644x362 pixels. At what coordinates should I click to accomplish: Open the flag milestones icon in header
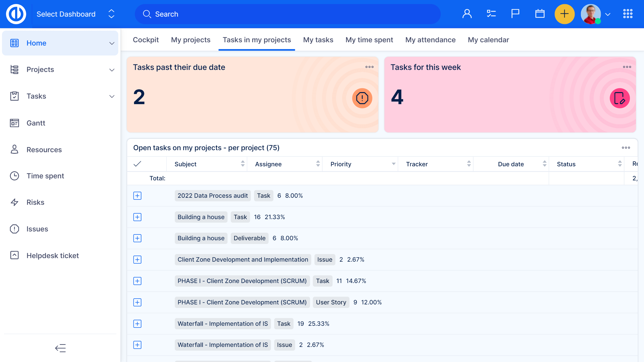pos(515,14)
